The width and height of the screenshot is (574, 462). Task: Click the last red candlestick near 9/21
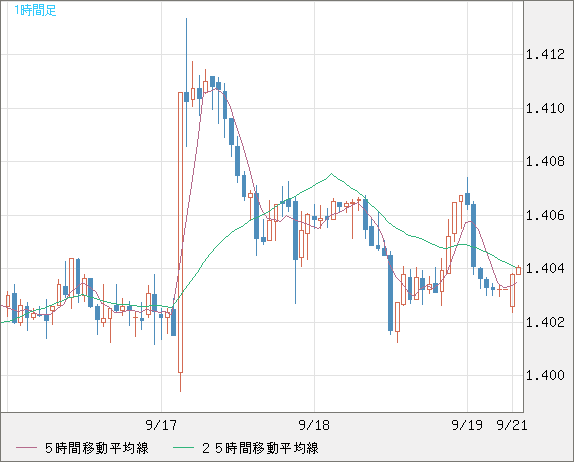(x=518, y=271)
